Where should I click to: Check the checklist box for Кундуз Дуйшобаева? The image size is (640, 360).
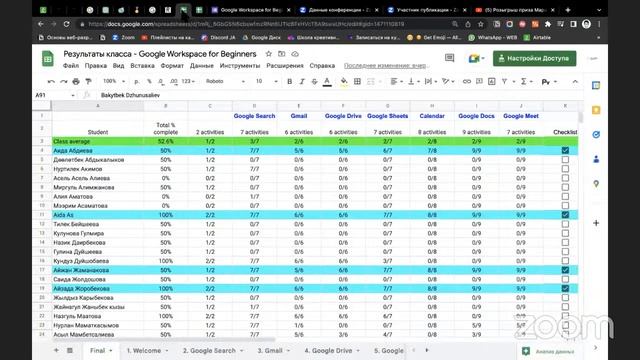[565, 261]
